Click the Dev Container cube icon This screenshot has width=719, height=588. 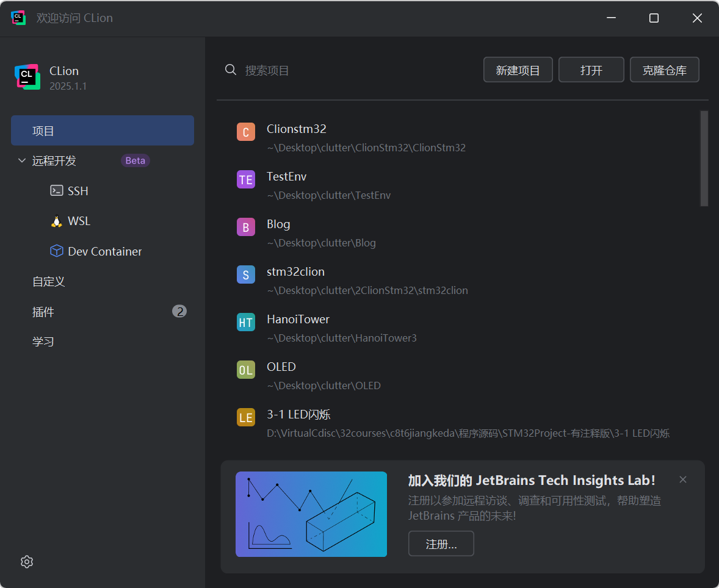pos(56,251)
